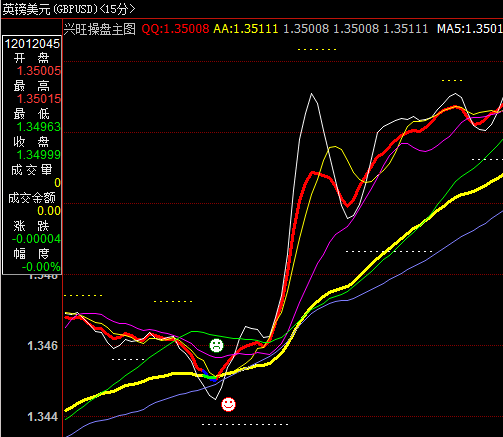
Task: Click the 兴旺操盘主图 indicator name
Action: (x=100, y=29)
